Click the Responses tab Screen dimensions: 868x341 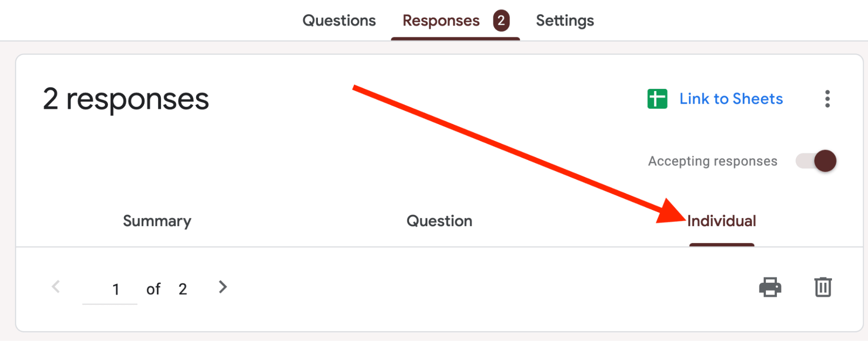pos(441,20)
